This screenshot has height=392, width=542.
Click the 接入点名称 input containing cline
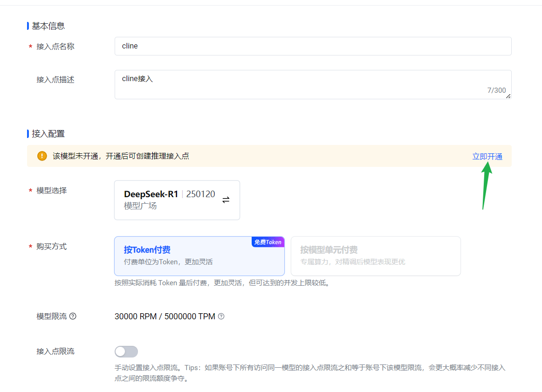tap(313, 46)
